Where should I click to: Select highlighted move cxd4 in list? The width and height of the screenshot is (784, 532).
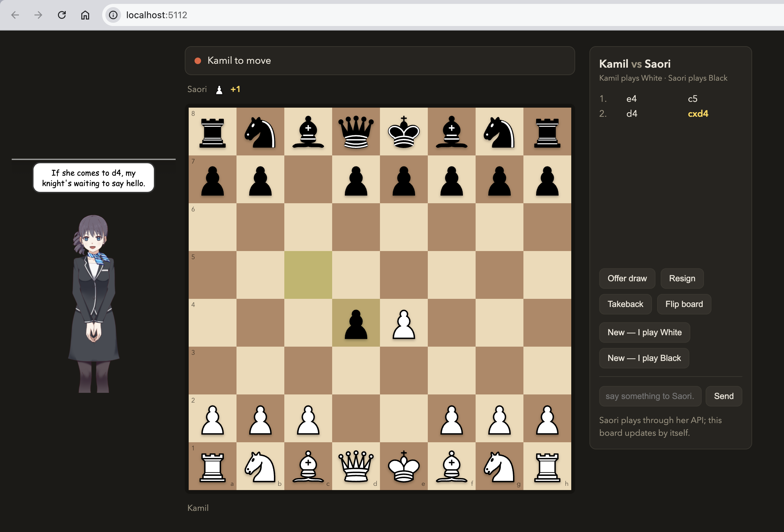click(698, 113)
